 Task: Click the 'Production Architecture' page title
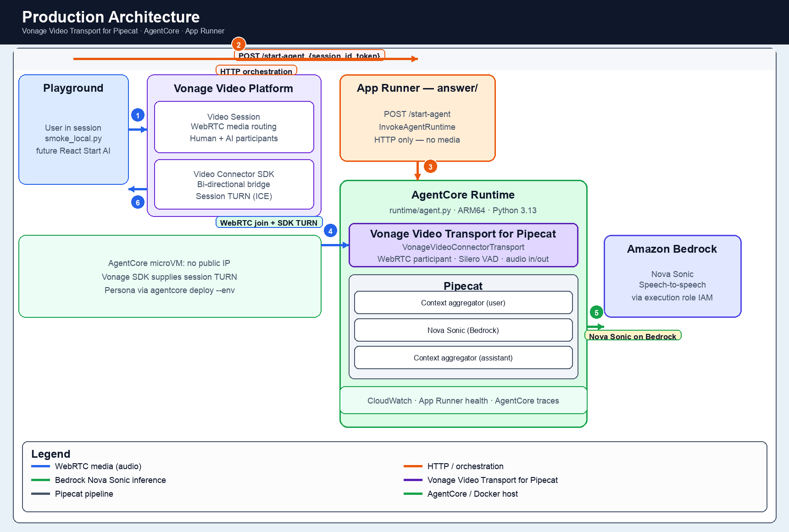coord(111,17)
